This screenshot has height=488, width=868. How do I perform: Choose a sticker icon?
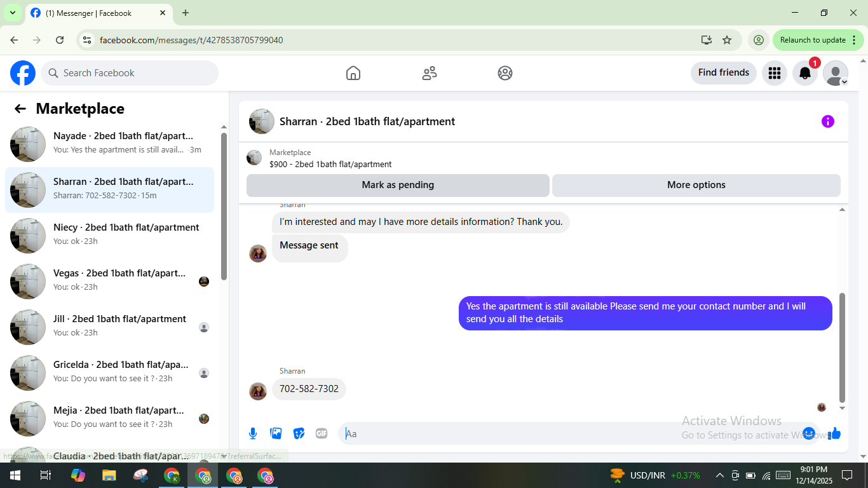299,433
